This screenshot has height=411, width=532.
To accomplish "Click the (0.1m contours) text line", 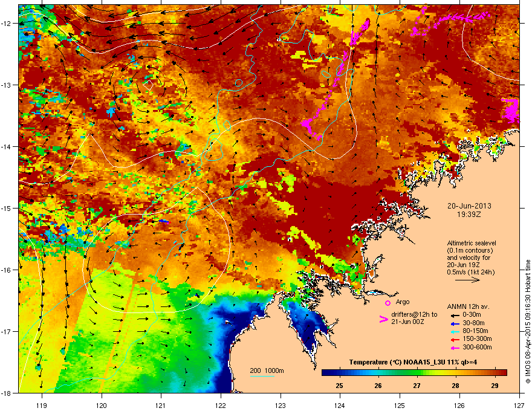I will pos(470,251).
